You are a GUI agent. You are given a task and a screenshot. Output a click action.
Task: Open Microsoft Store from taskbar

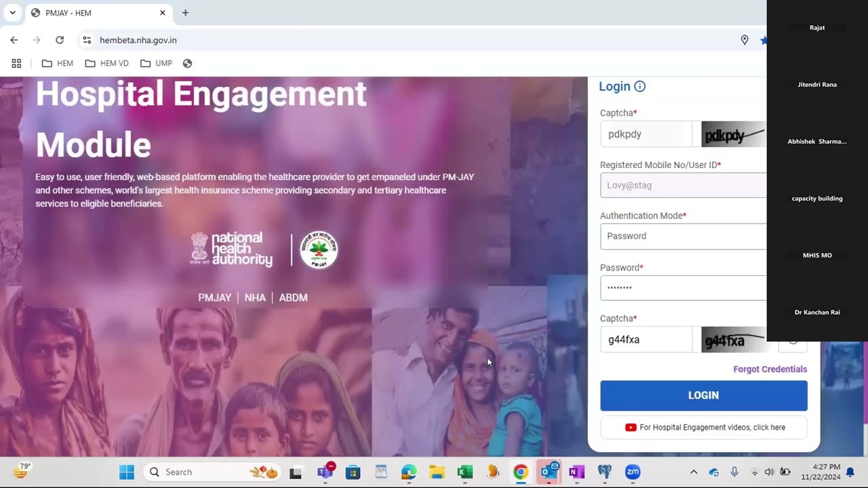[x=353, y=472]
